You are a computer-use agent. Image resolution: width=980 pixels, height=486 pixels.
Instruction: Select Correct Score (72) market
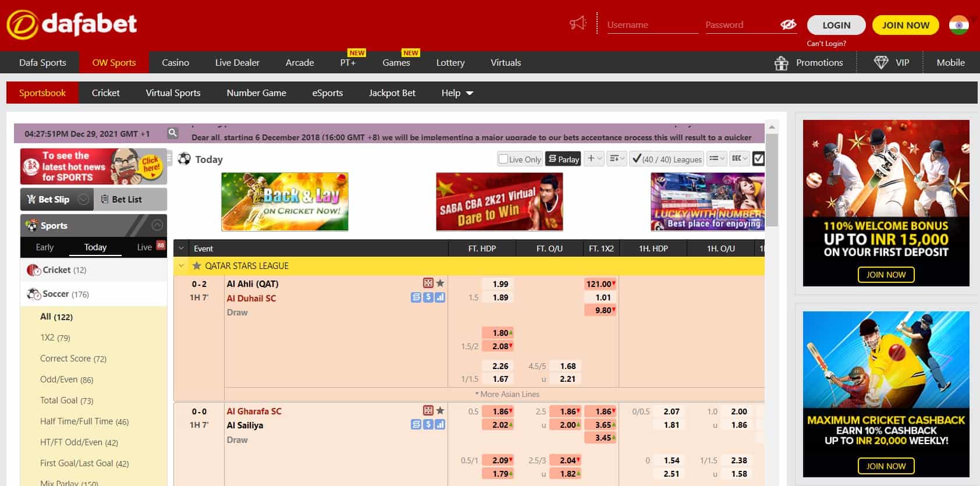73,359
